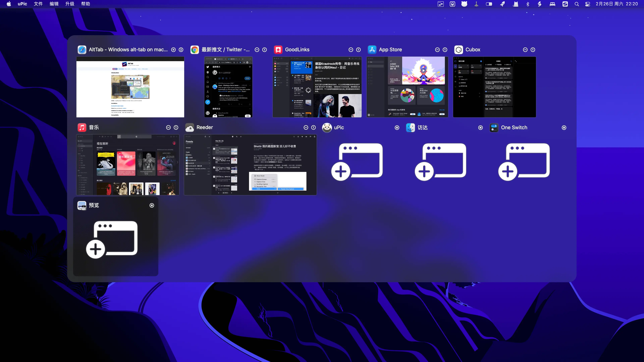Select the Music window thumbnail showing 现在就听
Screen dimensions: 644x362
tap(128, 165)
